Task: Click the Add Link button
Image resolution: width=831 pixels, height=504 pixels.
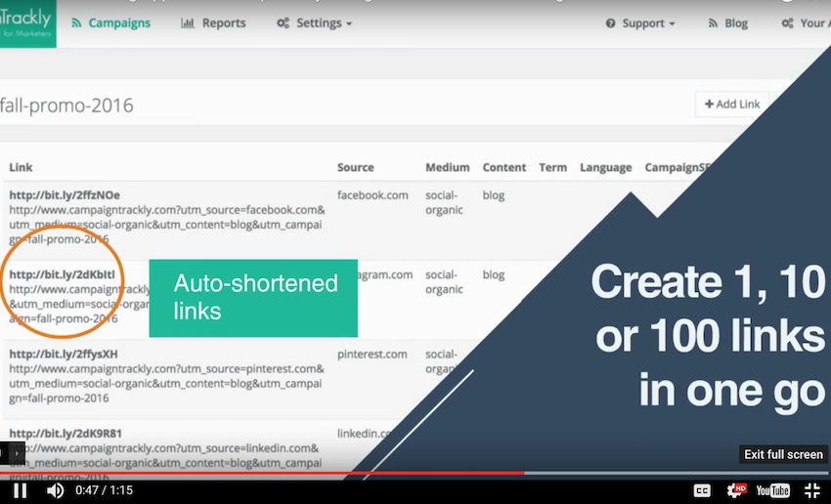Action: pyautogui.click(x=732, y=105)
